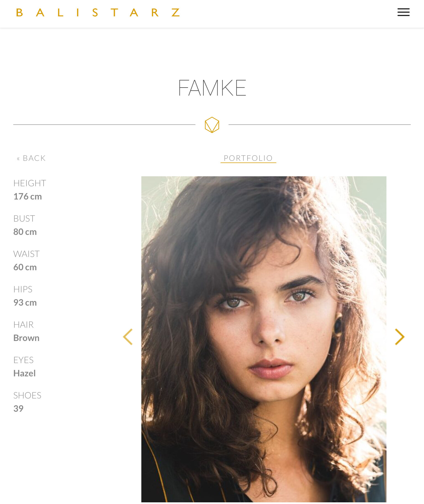Viewport: 424px width, 504px height.
Task: Click the FAMKE name heading
Action: [x=212, y=88]
